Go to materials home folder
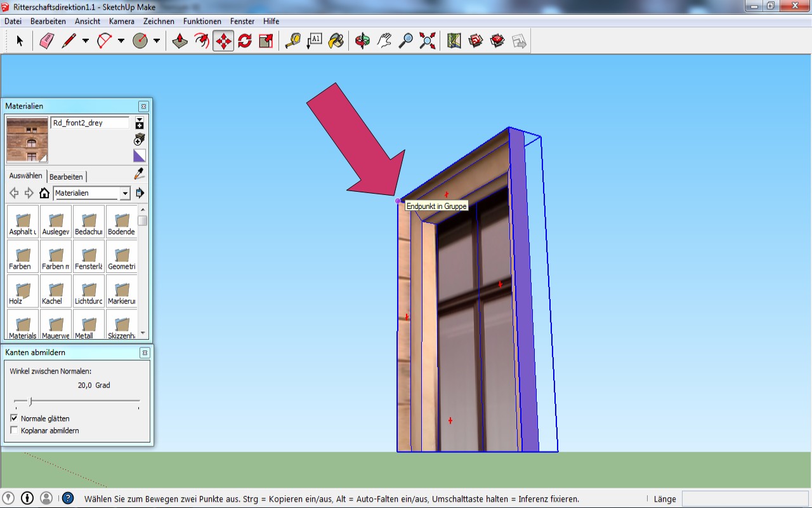This screenshot has height=508, width=812. (x=44, y=193)
